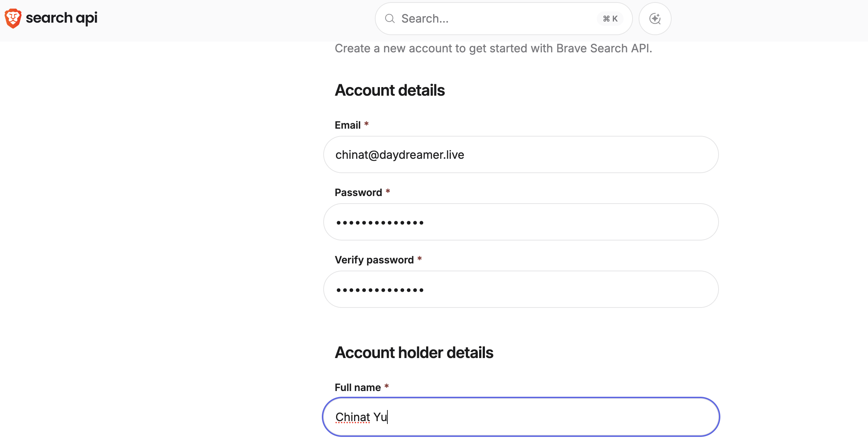
Task: Click the lion head emblem in the header
Action: pyautogui.click(x=13, y=18)
